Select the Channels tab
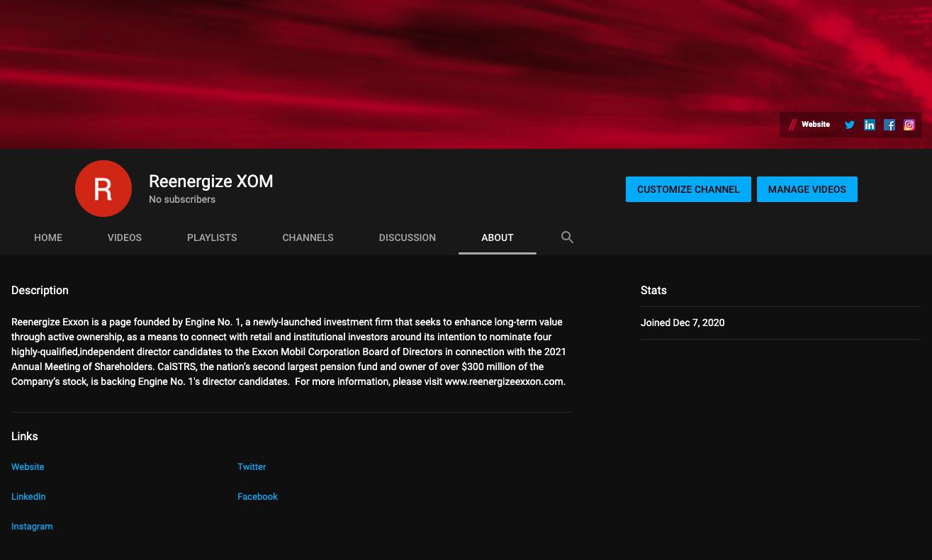 click(x=308, y=237)
